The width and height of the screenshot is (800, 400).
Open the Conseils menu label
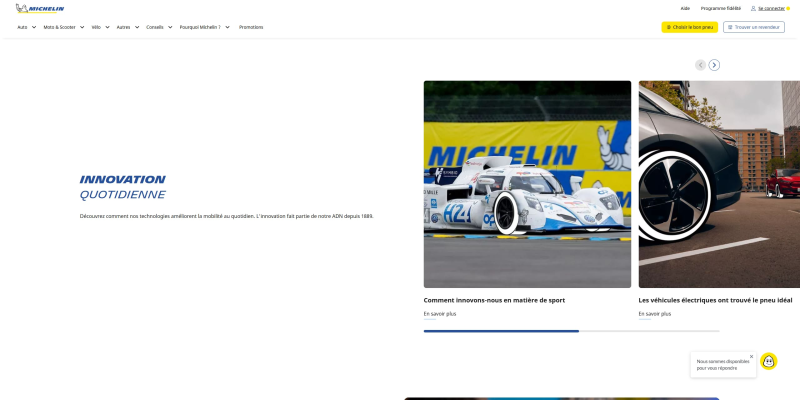click(x=155, y=27)
